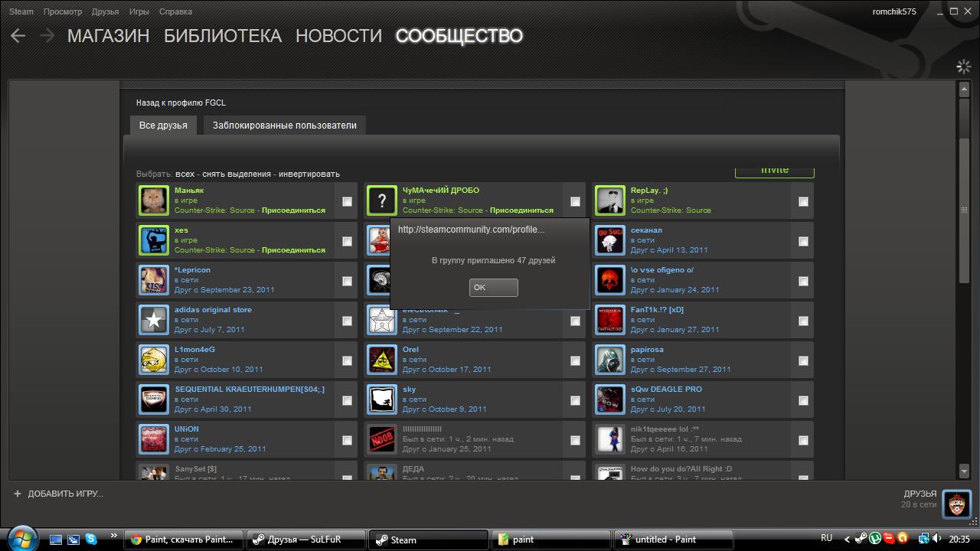
Task: Click the Show Desktop quick launch icon
Action: 56,539
